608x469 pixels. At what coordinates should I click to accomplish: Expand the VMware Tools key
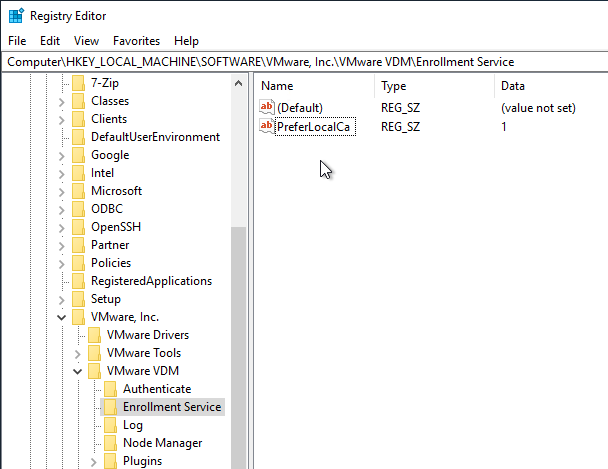point(78,354)
